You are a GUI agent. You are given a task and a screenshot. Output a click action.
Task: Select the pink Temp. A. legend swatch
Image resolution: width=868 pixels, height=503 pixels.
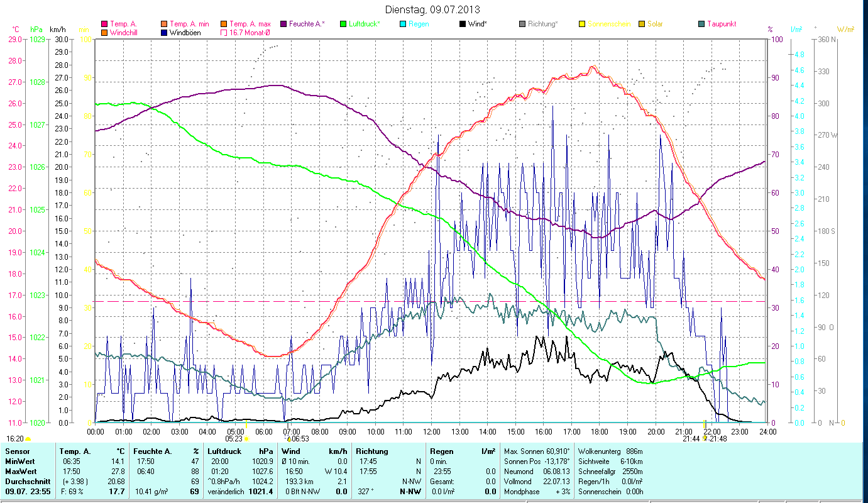[104, 25]
